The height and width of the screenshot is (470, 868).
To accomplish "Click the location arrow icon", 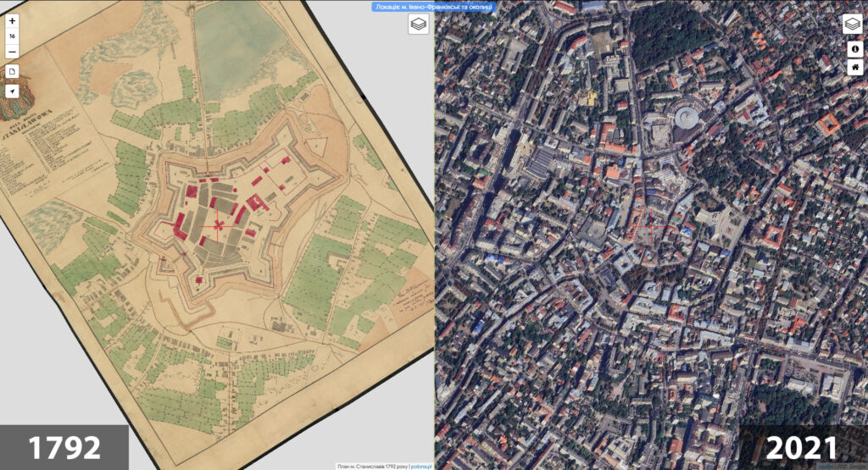I will (x=13, y=91).
